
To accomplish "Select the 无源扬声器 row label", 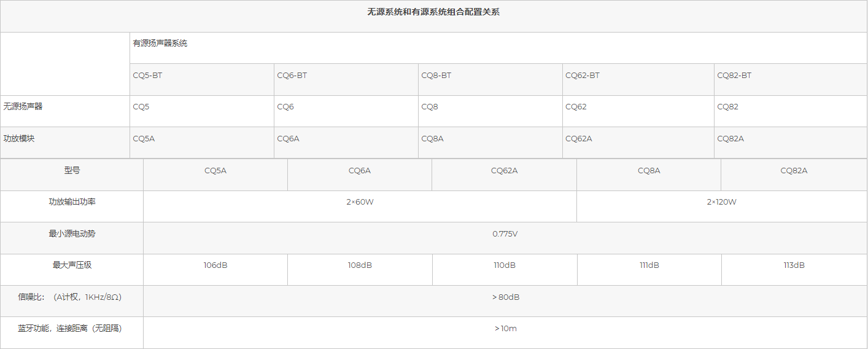I will pos(23,106).
